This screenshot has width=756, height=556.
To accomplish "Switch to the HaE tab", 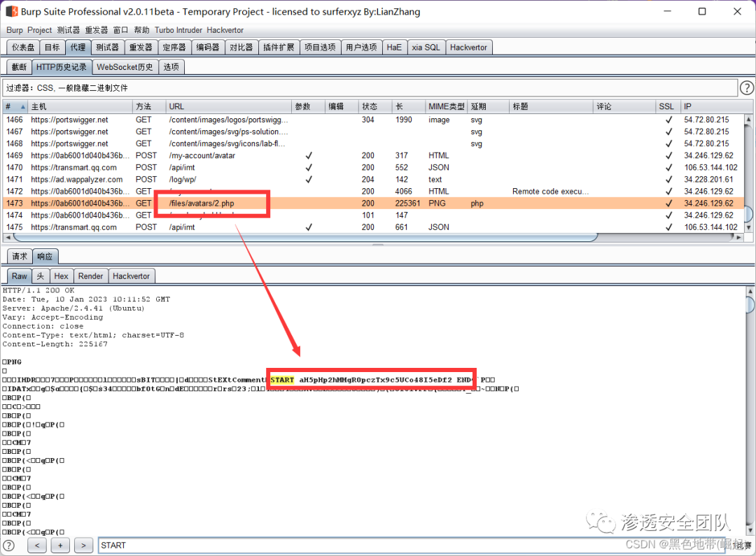I will pos(394,48).
